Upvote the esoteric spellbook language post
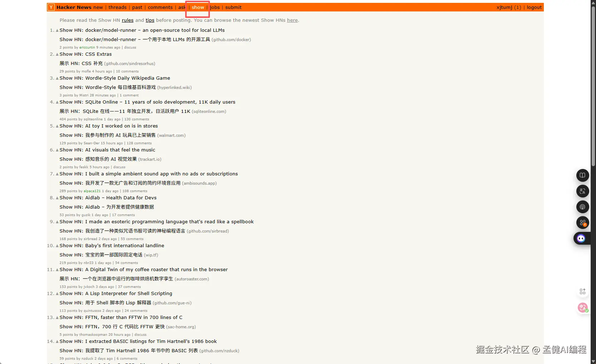Viewport: 596px width, 364px height. 57,222
